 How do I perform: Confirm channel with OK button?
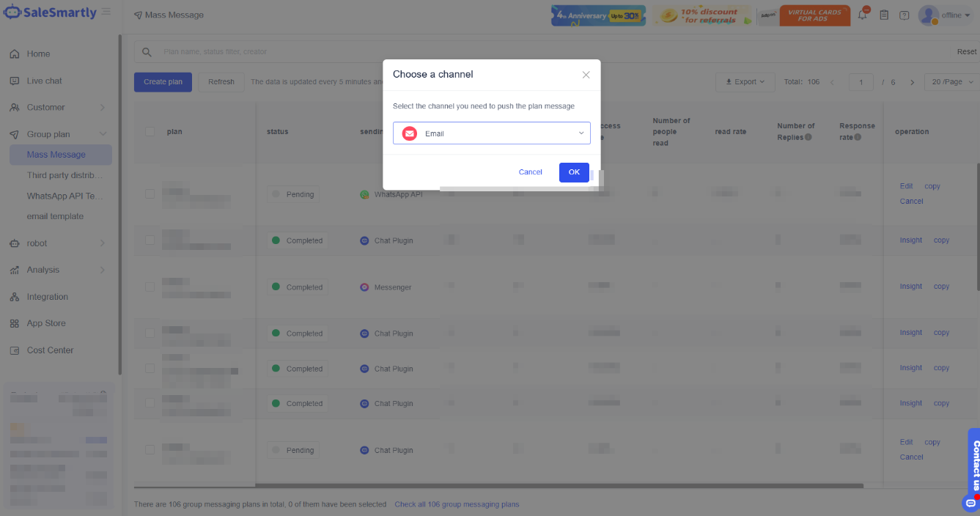pos(574,172)
